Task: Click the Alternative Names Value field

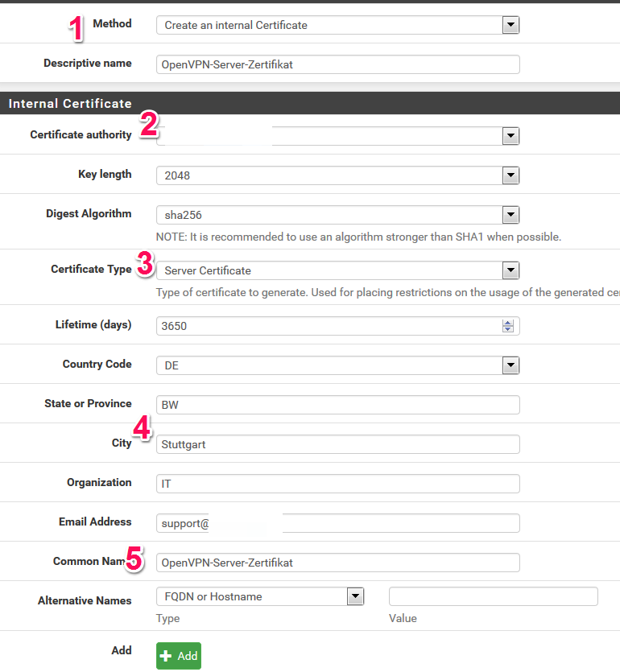Action: tap(493, 596)
